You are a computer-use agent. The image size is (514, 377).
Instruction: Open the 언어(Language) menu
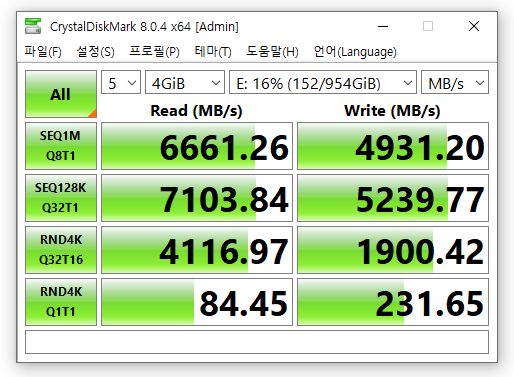click(355, 52)
